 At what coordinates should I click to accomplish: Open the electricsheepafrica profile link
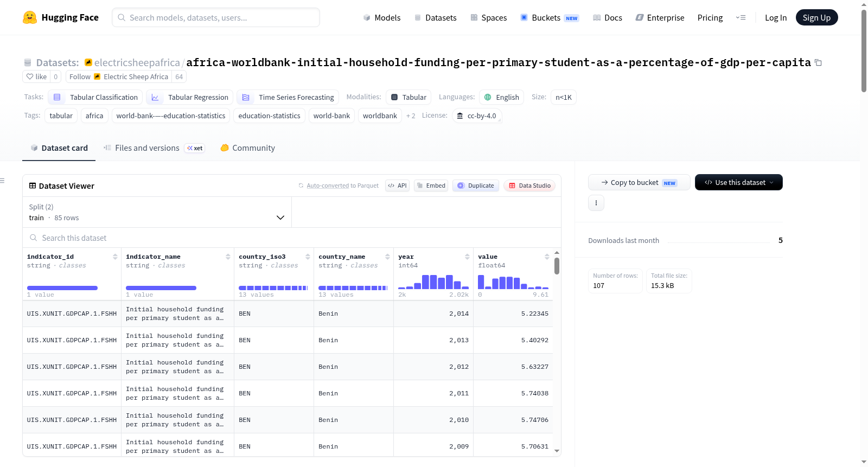coord(137,62)
